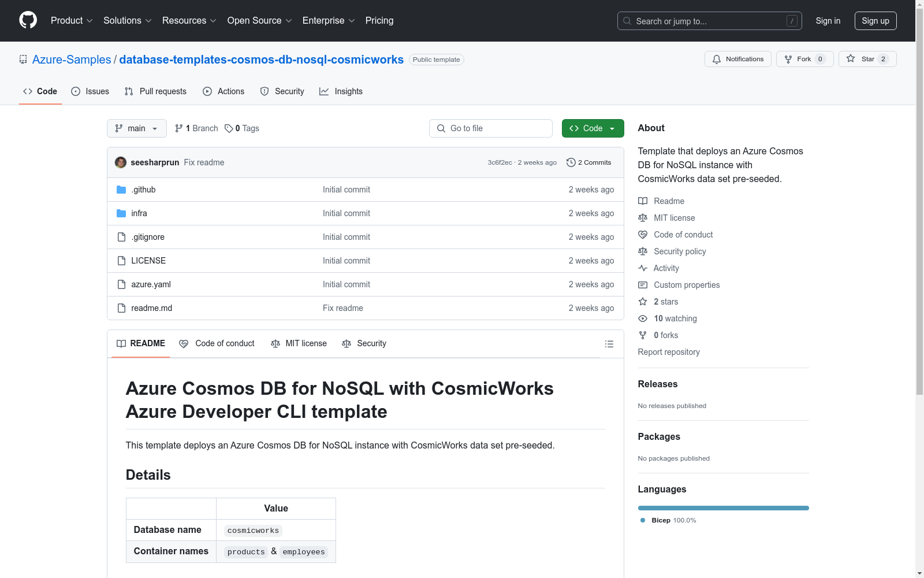The image size is (924, 578).
Task: Click the scale icon beside MIT license in About
Action: 643,218
